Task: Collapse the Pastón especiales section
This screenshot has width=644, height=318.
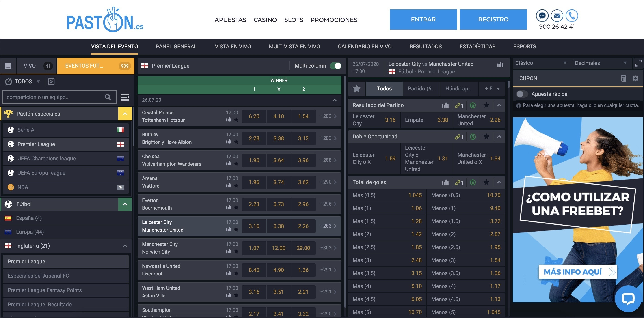Action: (125, 114)
